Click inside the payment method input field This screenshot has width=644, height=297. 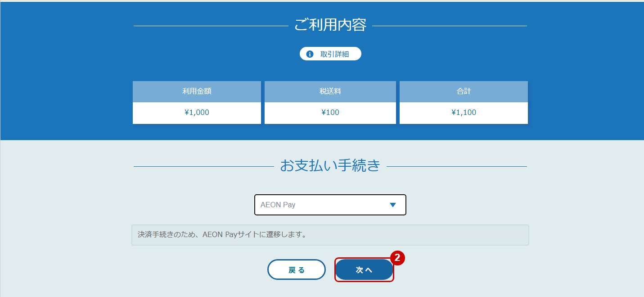(x=315, y=205)
